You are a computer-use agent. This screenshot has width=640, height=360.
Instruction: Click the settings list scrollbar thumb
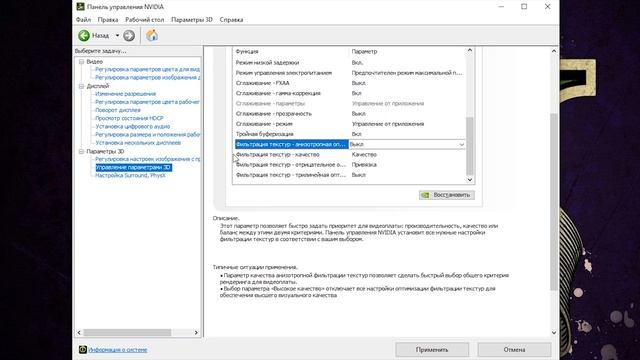click(x=470, y=146)
